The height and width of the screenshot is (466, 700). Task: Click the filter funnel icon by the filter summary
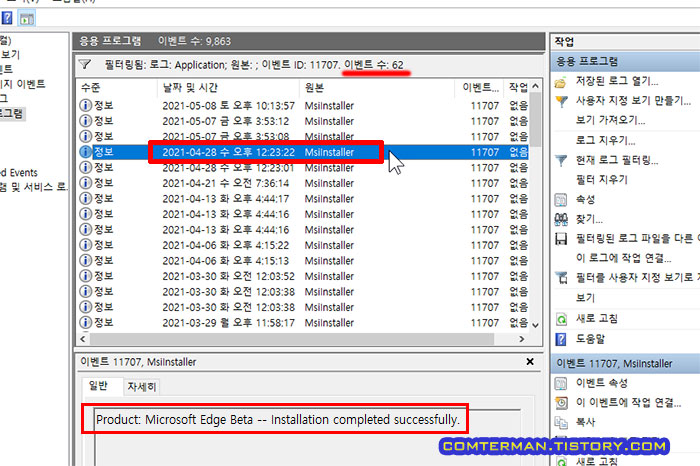[x=85, y=64]
